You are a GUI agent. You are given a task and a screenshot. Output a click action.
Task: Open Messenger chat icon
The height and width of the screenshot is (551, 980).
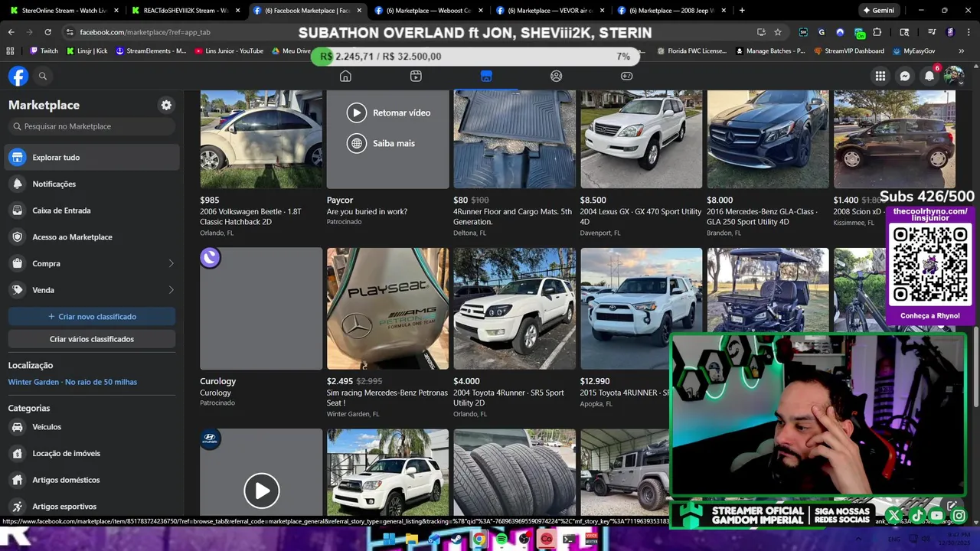point(905,76)
